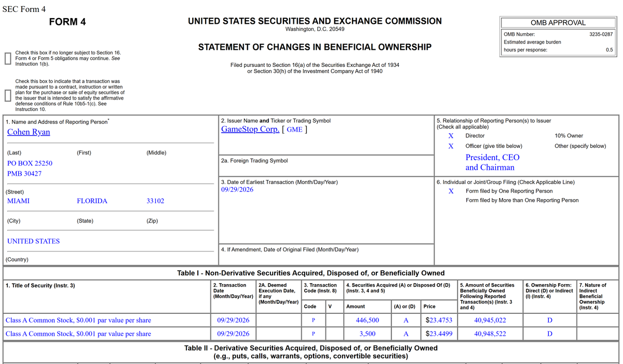The width and height of the screenshot is (623, 364).
Task: Click the GME ticker symbol
Action: click(x=294, y=130)
